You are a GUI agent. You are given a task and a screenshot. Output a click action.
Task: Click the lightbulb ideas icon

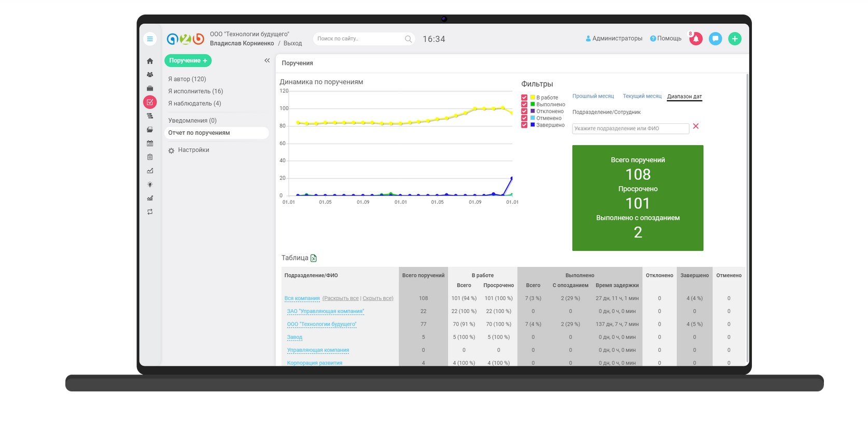[150, 185]
